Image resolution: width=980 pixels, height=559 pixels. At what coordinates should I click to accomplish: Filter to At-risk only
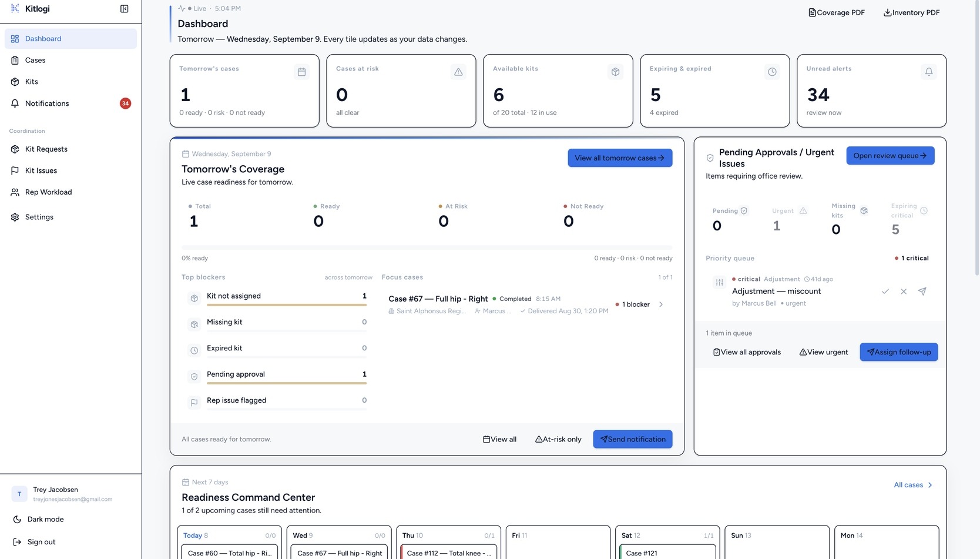tap(558, 440)
